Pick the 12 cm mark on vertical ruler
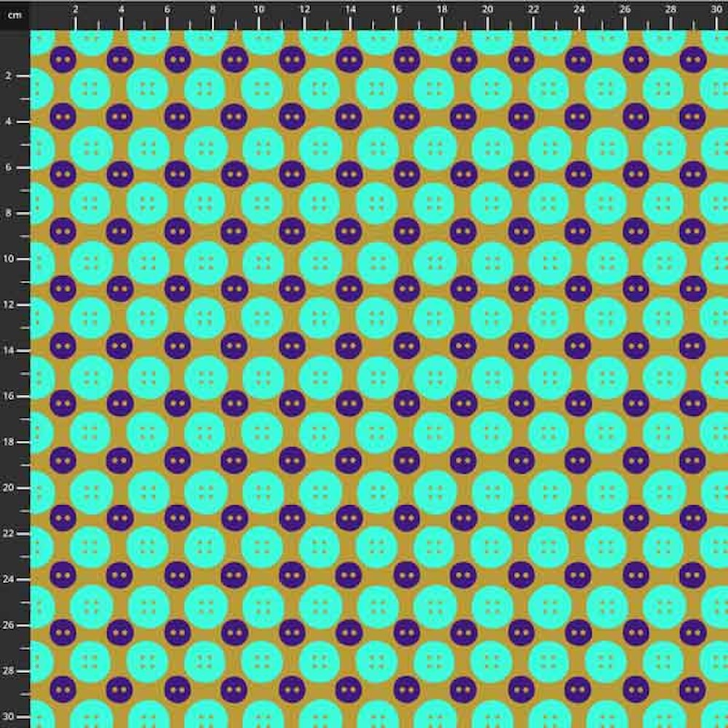Image resolution: width=728 pixels, height=728 pixels. coord(9,304)
